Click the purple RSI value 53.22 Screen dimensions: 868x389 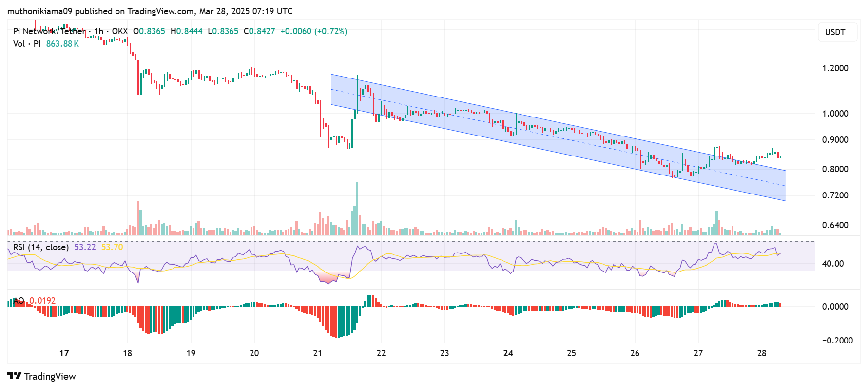pyautogui.click(x=85, y=247)
